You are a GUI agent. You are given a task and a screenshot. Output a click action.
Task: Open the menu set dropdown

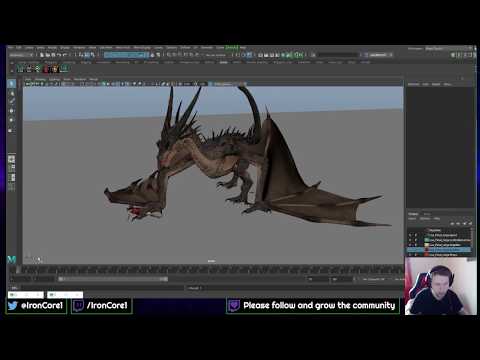coord(21,55)
